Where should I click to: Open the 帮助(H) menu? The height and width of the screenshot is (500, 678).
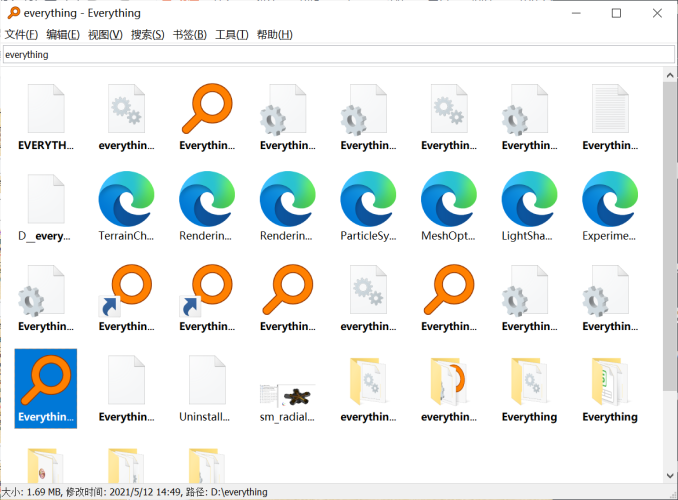pos(275,35)
